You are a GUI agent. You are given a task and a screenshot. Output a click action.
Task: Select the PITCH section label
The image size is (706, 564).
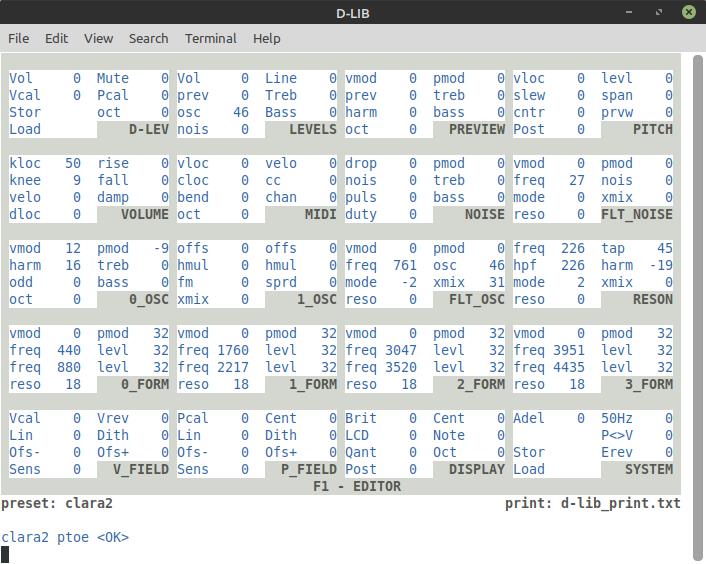click(653, 130)
